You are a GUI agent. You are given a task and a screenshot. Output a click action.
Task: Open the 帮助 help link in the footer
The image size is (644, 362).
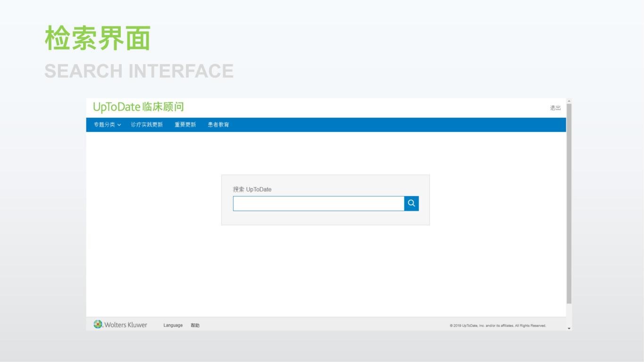coord(195,326)
